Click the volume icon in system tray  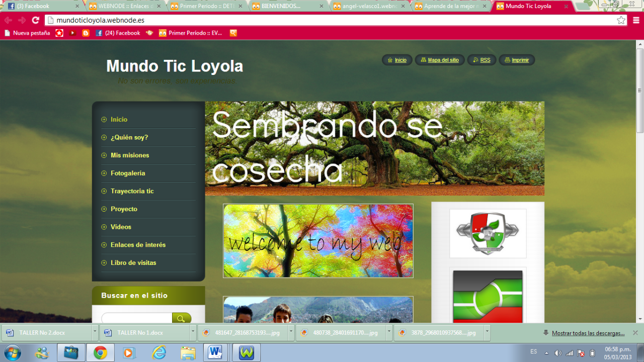(x=558, y=353)
